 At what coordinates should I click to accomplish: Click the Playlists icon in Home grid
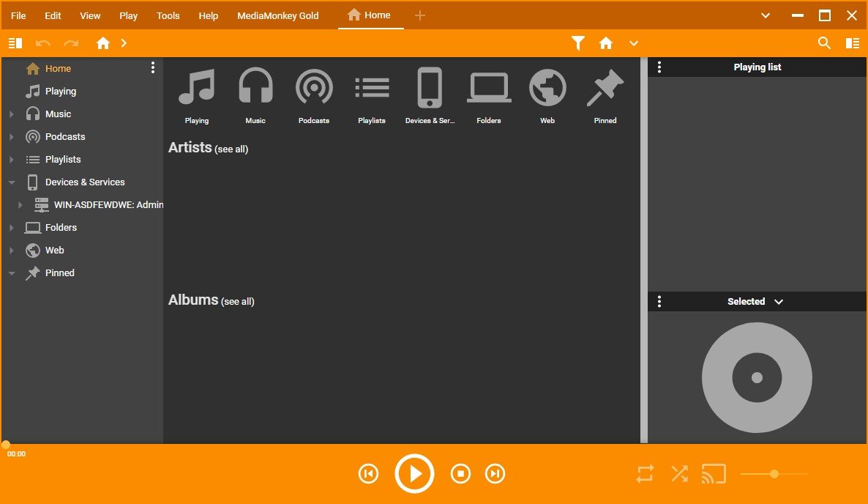click(x=372, y=88)
